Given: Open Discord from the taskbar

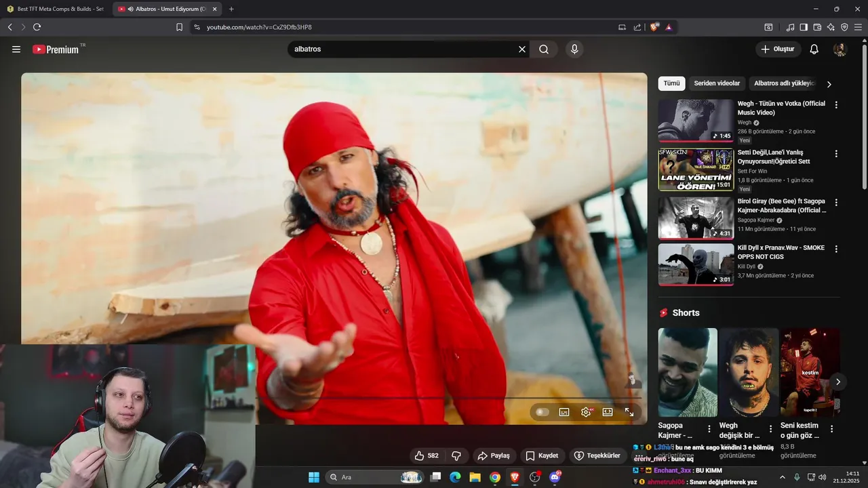Looking at the screenshot, I should click(554, 477).
